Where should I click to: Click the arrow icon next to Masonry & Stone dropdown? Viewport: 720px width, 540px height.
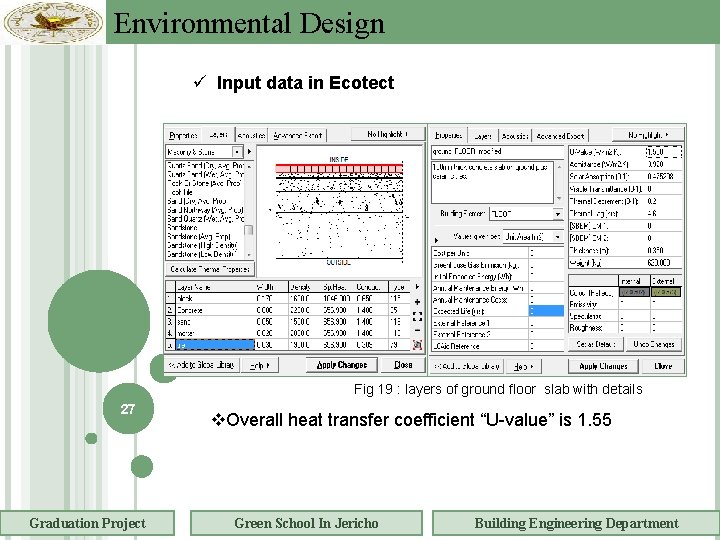coord(249,152)
